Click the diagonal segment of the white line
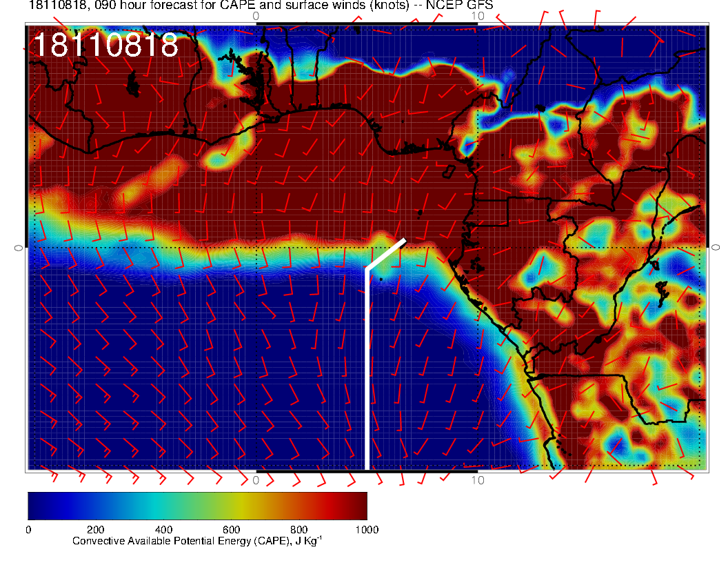 [385, 254]
